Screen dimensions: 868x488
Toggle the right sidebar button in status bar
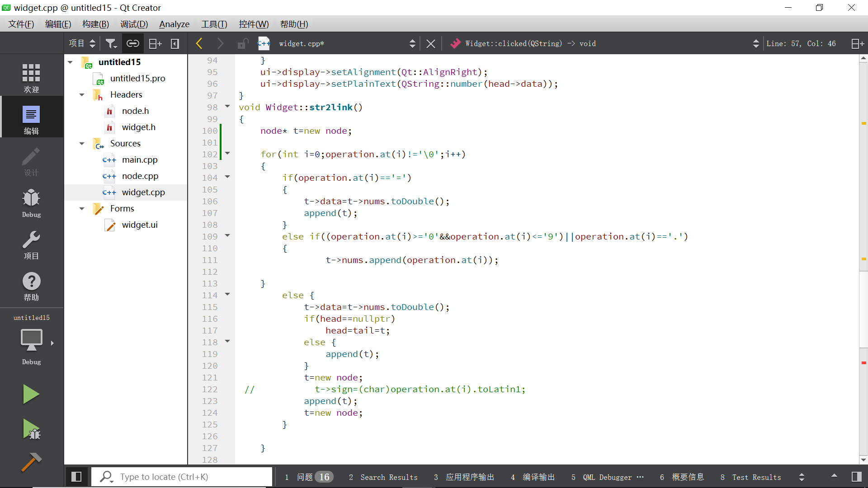click(856, 477)
